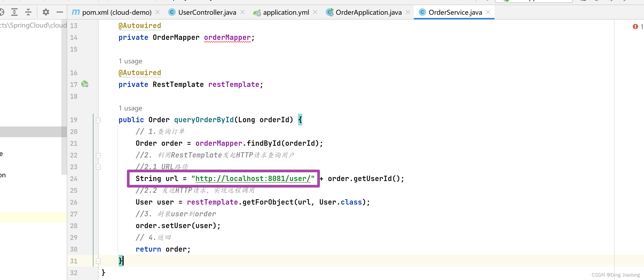This screenshot has height=280, width=644.
Task: Collapse the queryOrderById method fold on line 19
Action: pyautogui.click(x=98, y=120)
